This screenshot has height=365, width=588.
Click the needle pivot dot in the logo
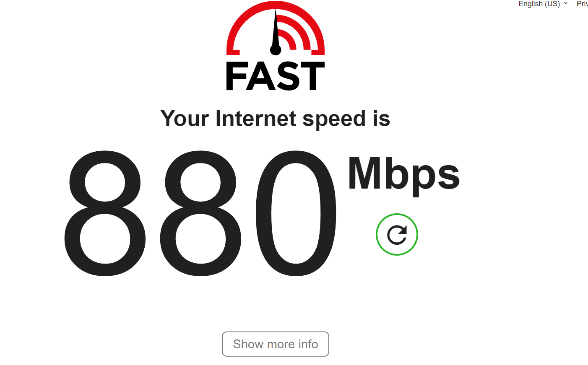click(x=276, y=50)
